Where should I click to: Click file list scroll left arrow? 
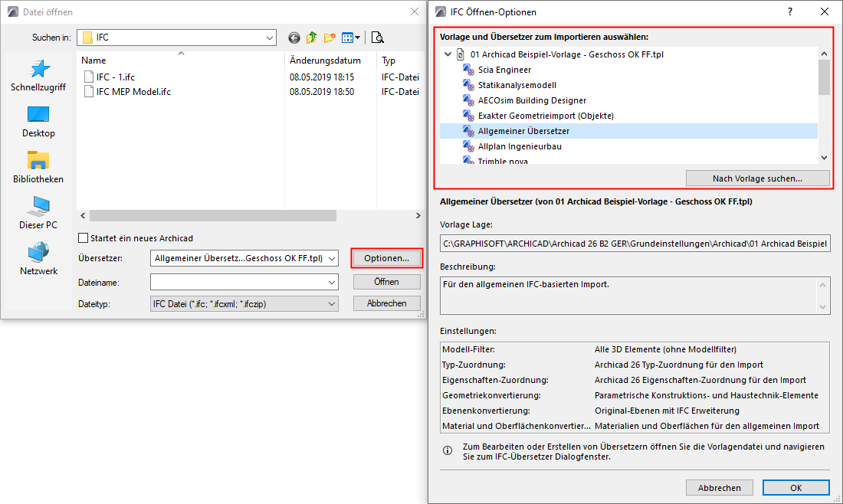[x=83, y=215]
